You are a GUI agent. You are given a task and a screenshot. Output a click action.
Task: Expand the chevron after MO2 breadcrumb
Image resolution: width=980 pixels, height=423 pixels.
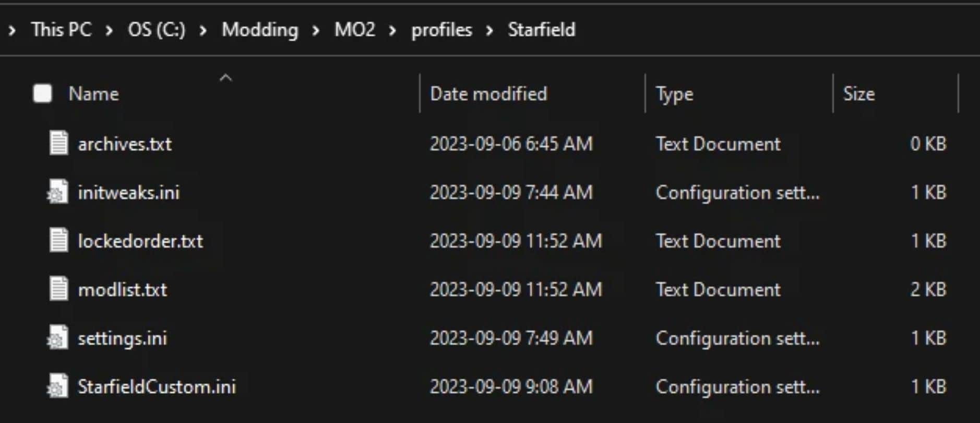click(x=392, y=30)
